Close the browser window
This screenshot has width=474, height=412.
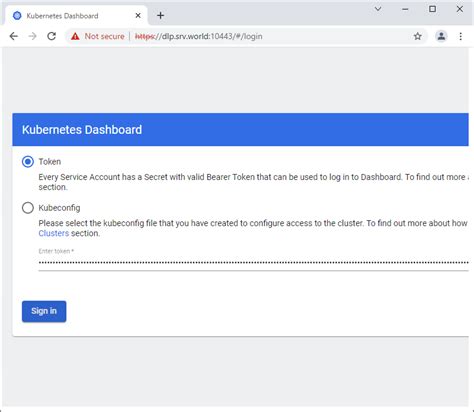(x=460, y=9)
